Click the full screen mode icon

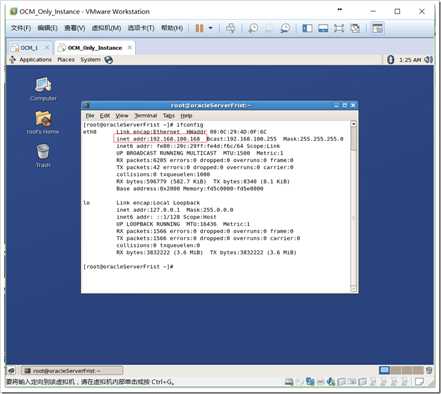(x=339, y=28)
